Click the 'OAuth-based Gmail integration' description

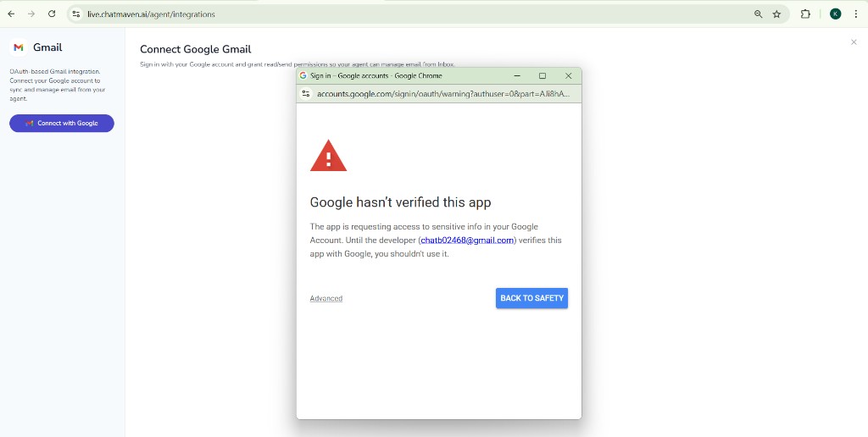[58, 86]
